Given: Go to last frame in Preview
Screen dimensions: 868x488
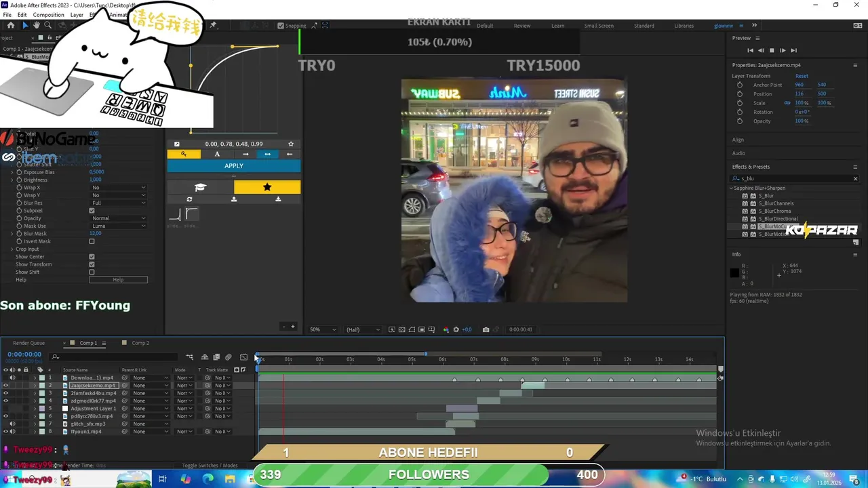Looking at the screenshot, I should tap(793, 50).
